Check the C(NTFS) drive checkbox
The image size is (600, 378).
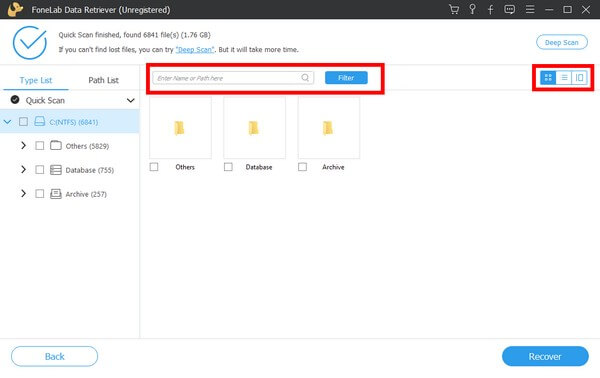[23, 122]
